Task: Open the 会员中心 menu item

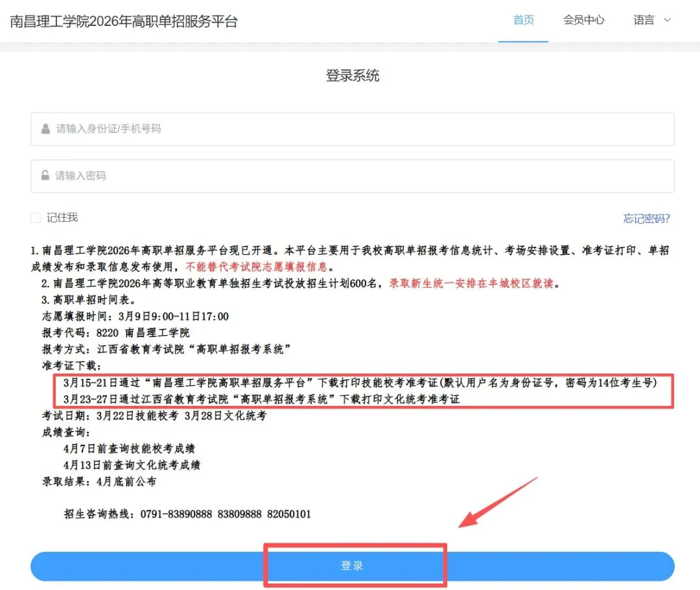Action: [x=583, y=20]
